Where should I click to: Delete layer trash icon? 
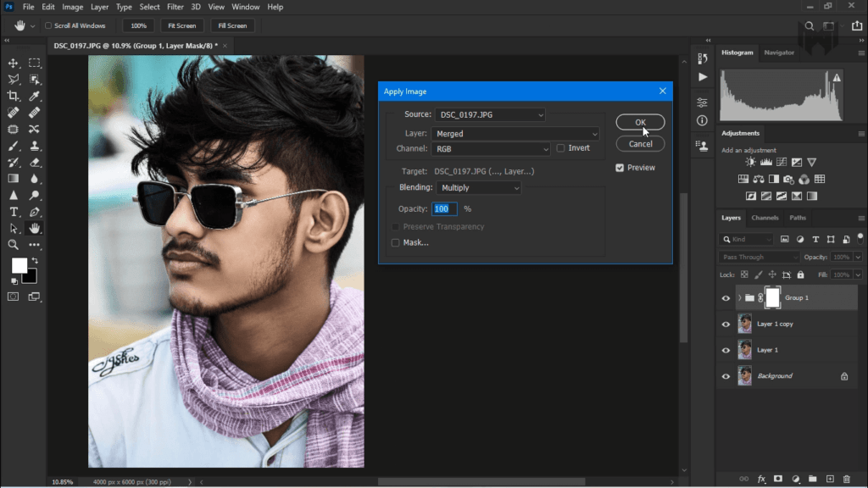click(x=847, y=479)
